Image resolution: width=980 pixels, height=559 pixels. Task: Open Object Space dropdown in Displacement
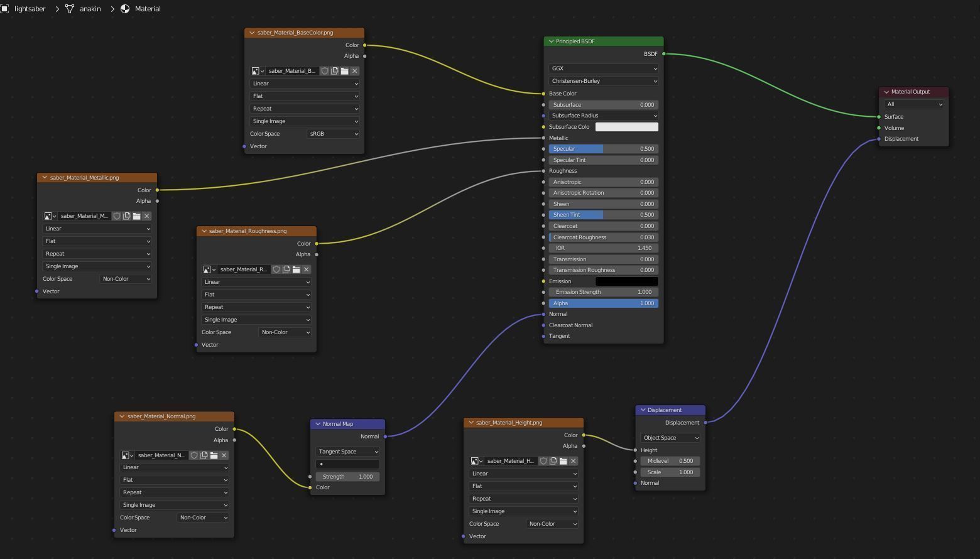coord(670,438)
